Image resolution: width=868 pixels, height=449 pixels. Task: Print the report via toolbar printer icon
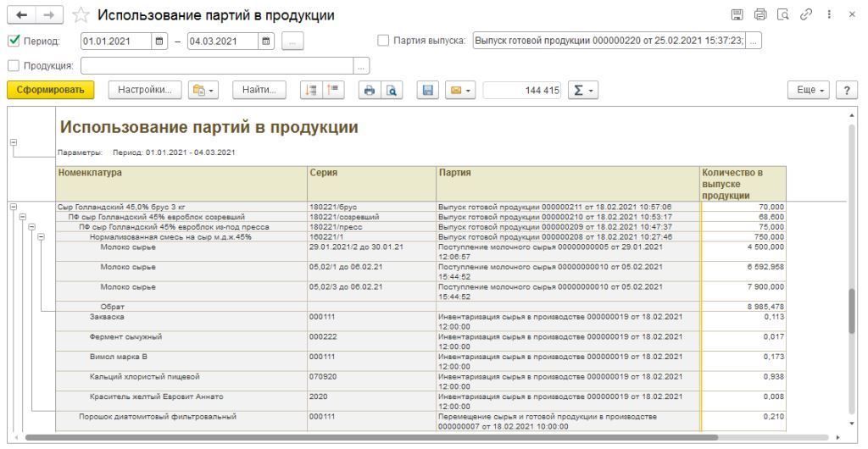(370, 90)
